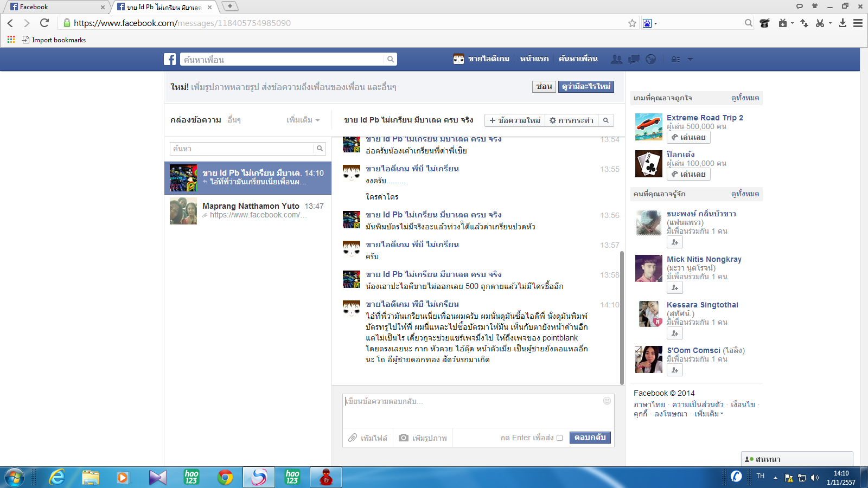The height and width of the screenshot is (488, 868).
Task: Open ค้นหาเพื่อน find friends in header
Action: coord(578,59)
